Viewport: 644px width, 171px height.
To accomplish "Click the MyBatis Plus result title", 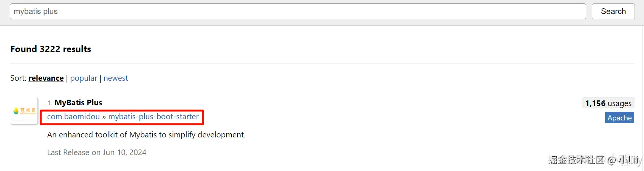I will [x=78, y=103].
